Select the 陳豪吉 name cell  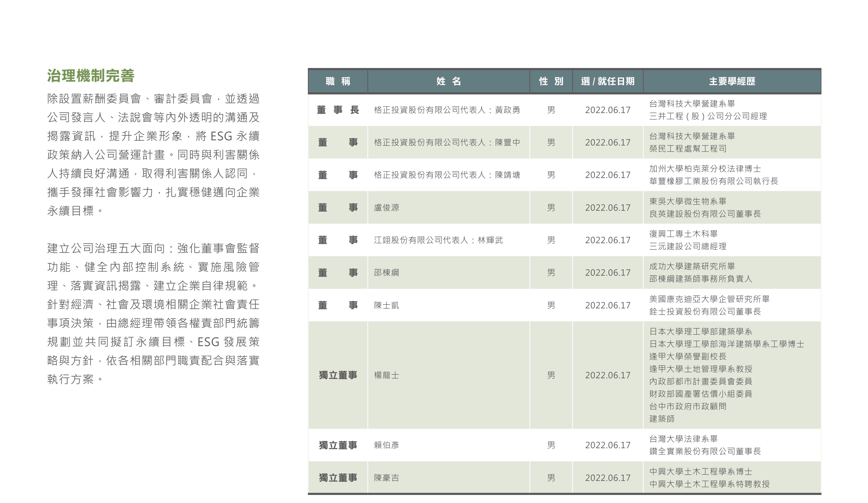tap(387, 478)
